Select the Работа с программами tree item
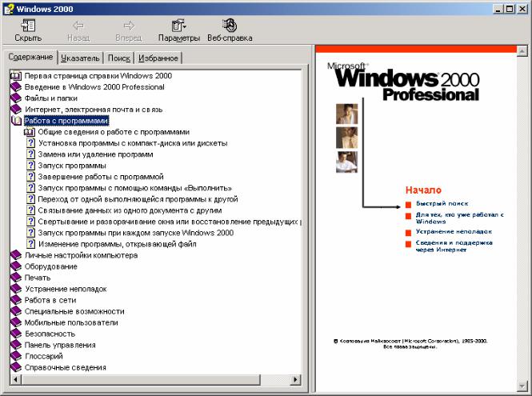Screen dimensions: 532x396 click(x=66, y=121)
